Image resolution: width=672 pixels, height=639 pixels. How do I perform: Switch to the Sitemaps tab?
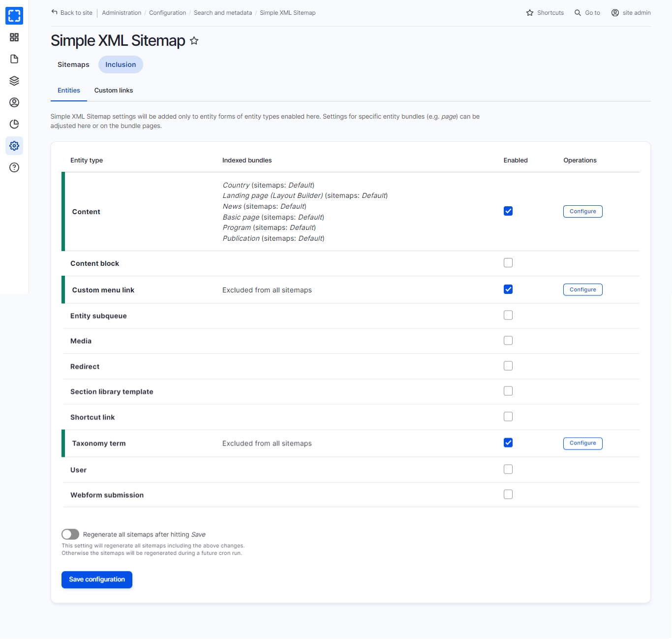point(73,64)
